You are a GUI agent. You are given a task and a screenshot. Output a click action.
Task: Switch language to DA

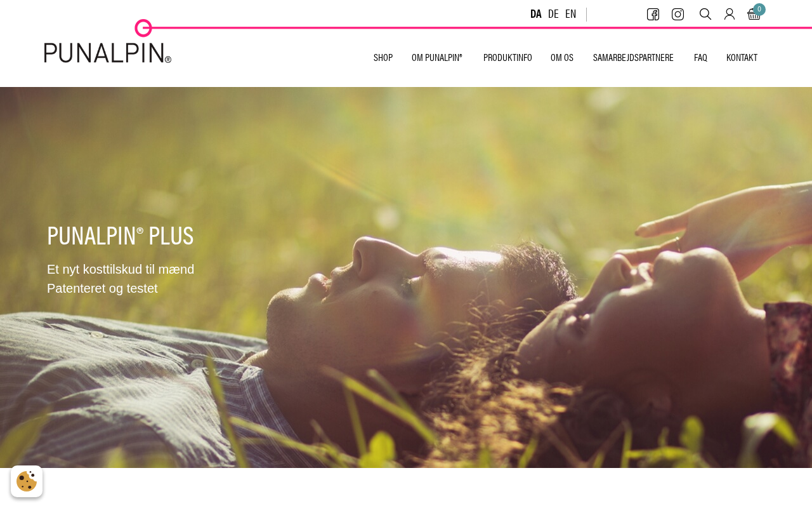(536, 14)
